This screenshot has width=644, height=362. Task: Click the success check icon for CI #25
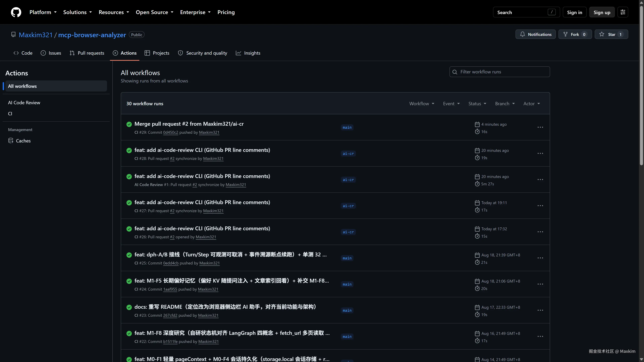(x=129, y=255)
